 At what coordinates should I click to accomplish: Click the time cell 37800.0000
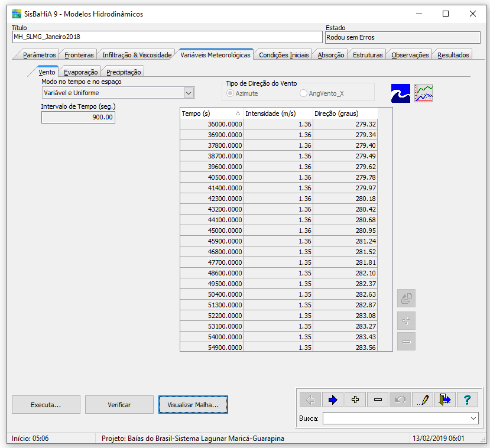point(212,145)
